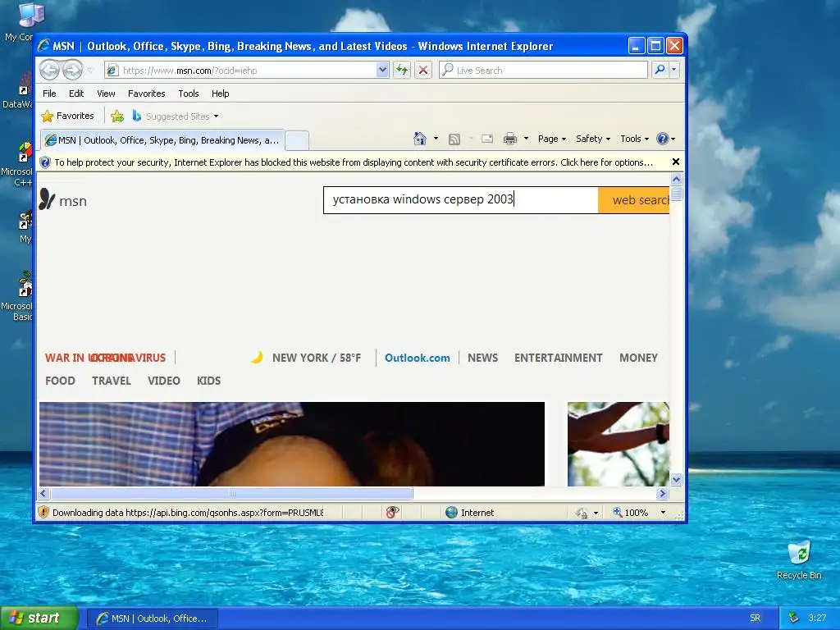Open recent pages dropdown beside Forward
Screen dimensions: 840x630
[x=90, y=71]
